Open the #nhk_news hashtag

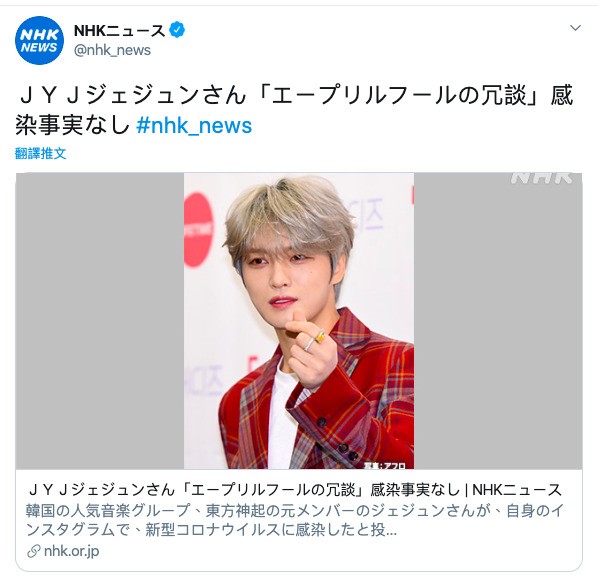click(x=194, y=125)
